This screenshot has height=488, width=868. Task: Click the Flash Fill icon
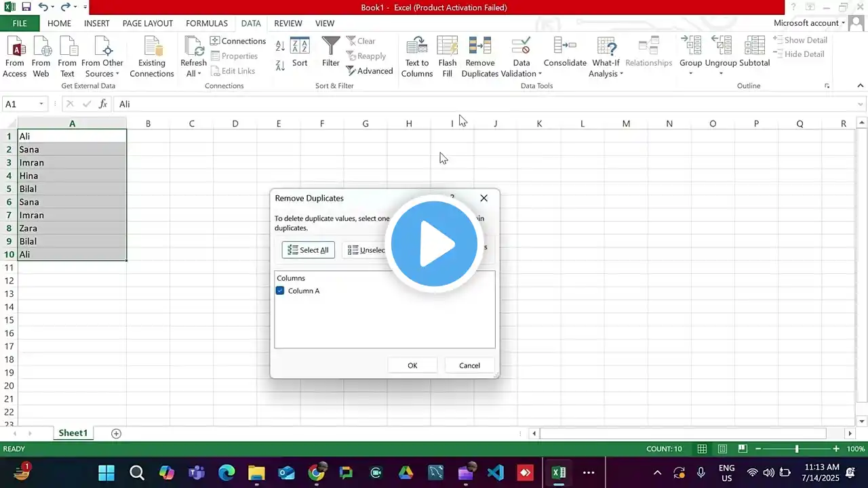coord(447,47)
